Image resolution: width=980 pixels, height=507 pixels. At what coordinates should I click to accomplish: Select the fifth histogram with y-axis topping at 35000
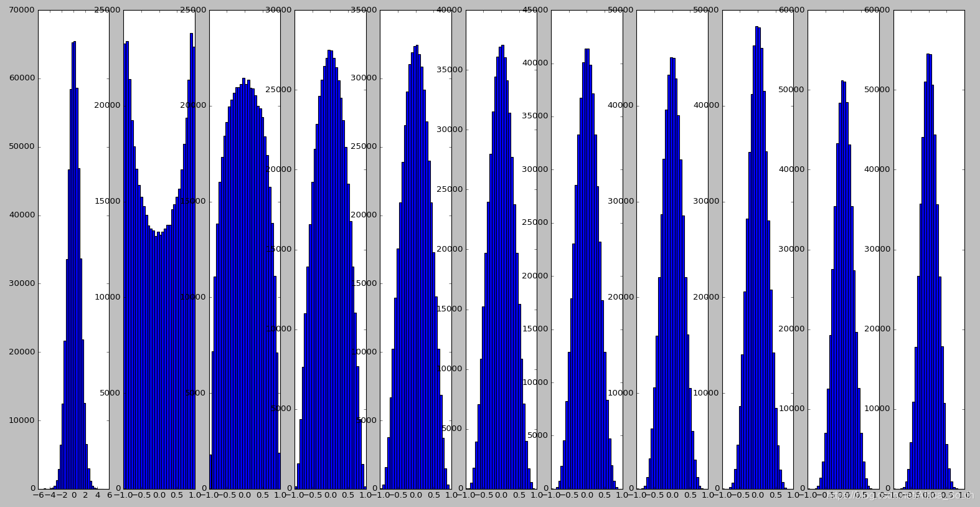416,249
